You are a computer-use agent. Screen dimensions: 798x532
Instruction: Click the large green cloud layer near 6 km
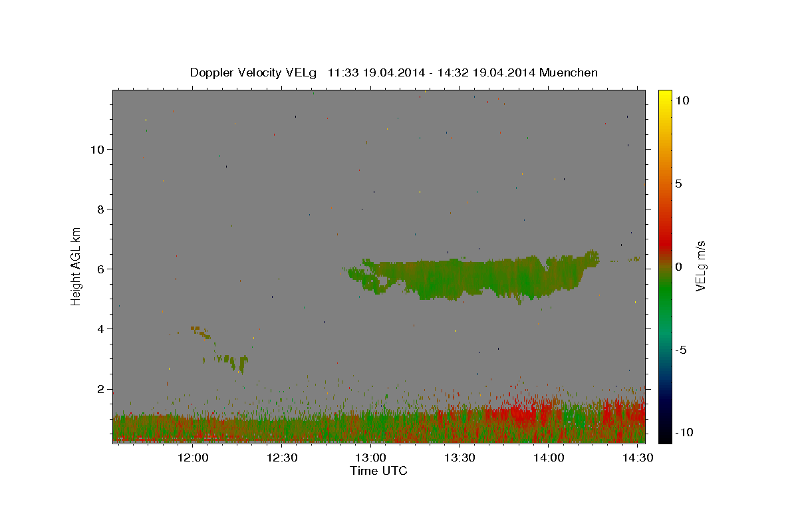click(x=472, y=277)
